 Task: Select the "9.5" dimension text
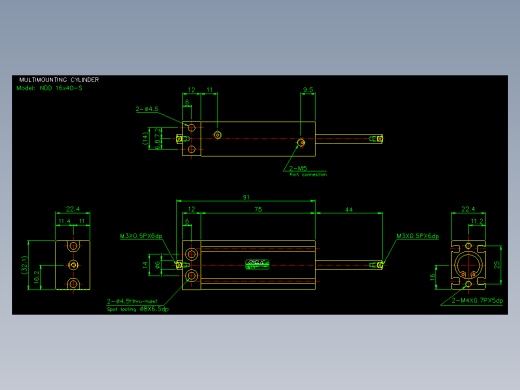click(x=308, y=89)
